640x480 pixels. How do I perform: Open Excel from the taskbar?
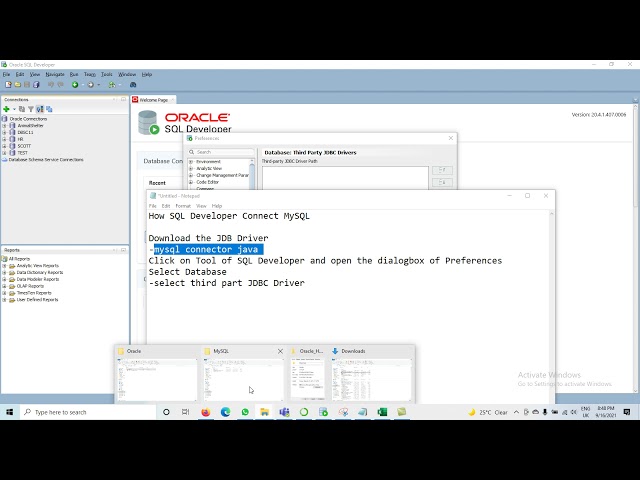(x=382, y=412)
